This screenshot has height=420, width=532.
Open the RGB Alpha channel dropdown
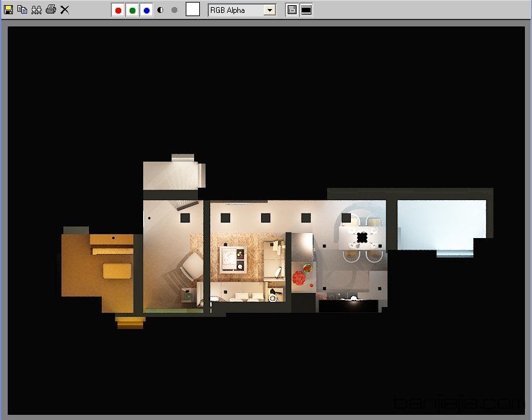(x=242, y=10)
